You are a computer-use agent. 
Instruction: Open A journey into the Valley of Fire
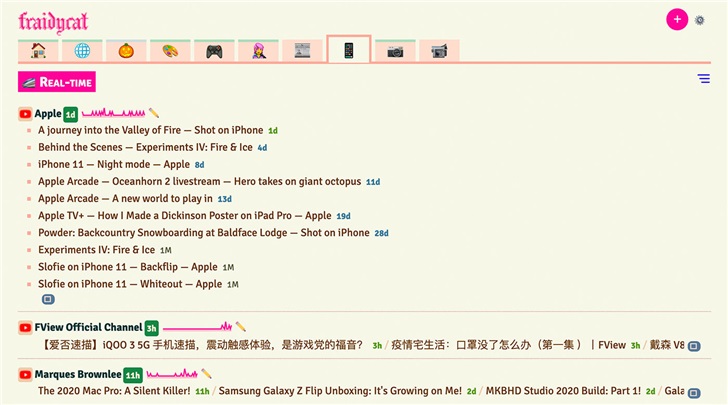(x=150, y=130)
